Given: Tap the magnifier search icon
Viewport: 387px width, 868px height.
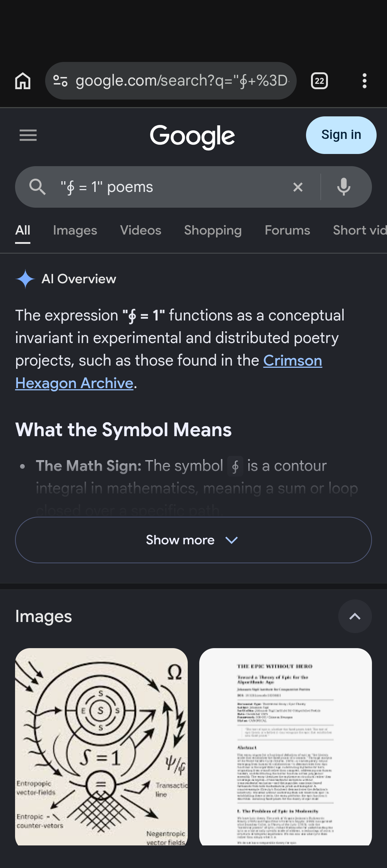Looking at the screenshot, I should click(x=37, y=187).
